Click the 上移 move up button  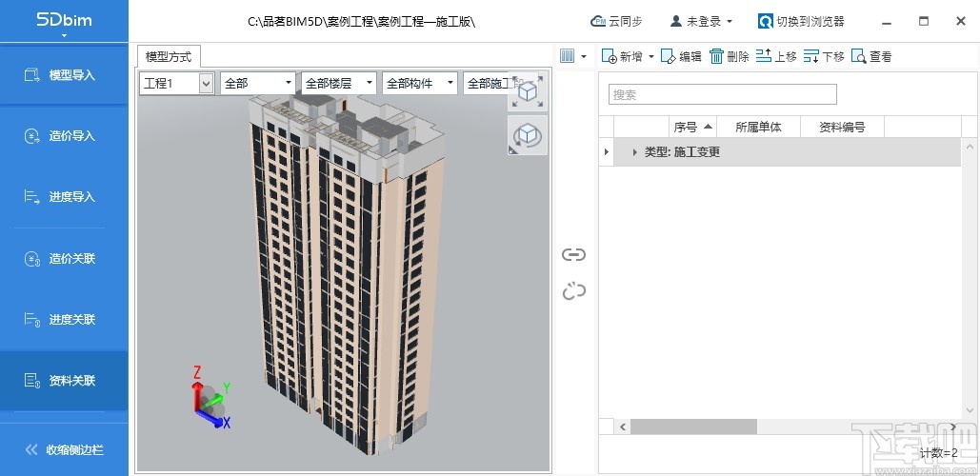point(776,57)
